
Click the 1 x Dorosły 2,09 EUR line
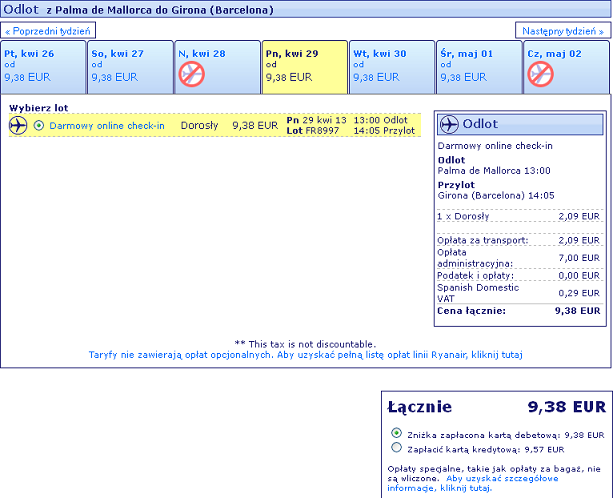[519, 216]
